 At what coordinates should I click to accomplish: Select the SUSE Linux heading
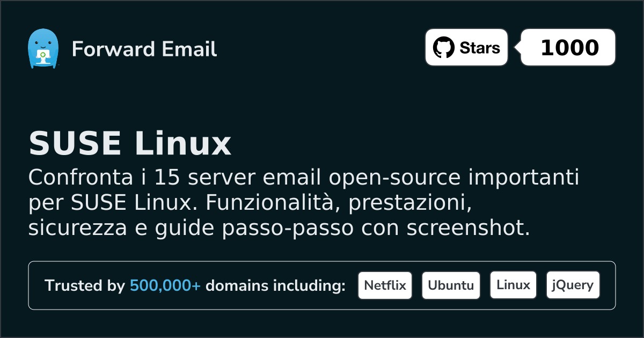coord(130,143)
